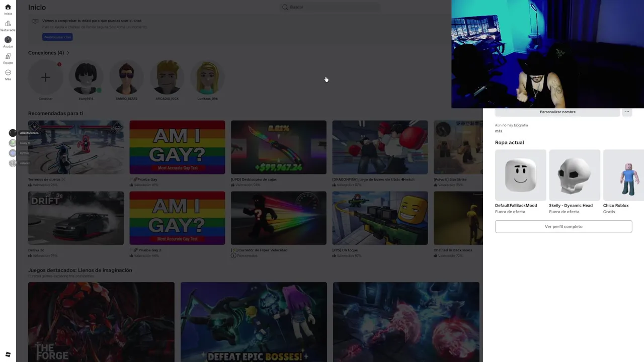Open Deriva 36 drift game thumbnail
This screenshot has width=644, height=362.
(76, 218)
